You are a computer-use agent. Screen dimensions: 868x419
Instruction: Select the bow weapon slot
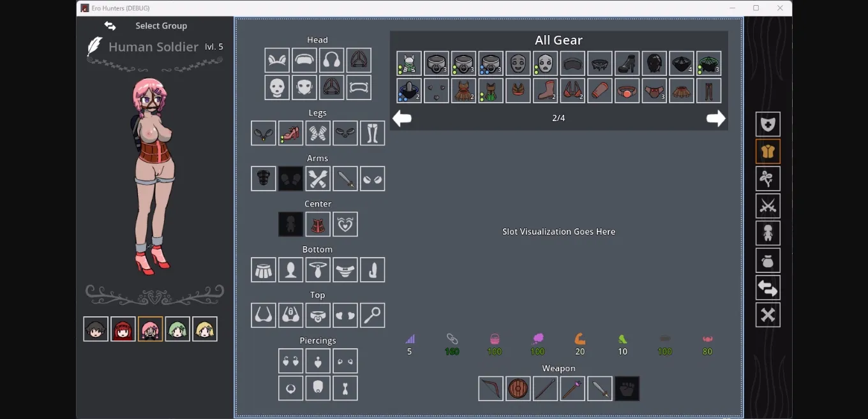[x=491, y=388]
